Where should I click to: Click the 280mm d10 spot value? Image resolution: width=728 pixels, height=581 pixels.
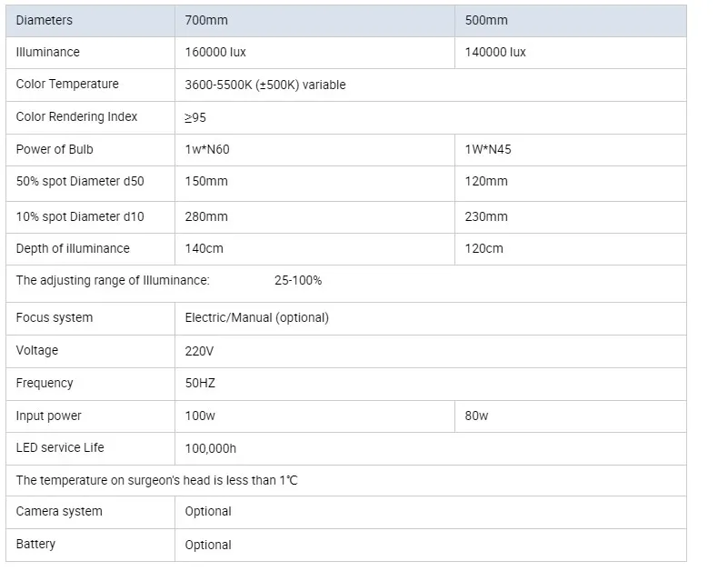206,216
